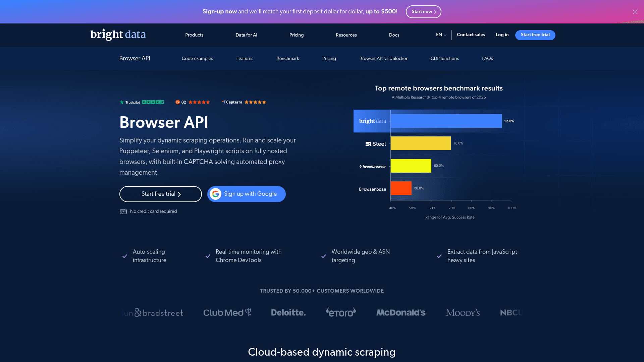Jump to Pricing in the Browser API subnav

point(329,59)
